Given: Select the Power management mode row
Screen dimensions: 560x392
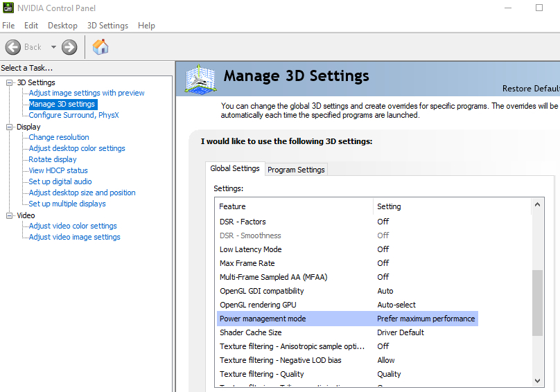Looking at the screenshot, I should coord(263,319).
